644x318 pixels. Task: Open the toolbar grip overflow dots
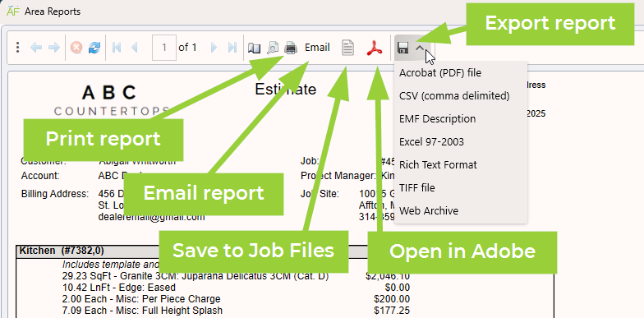click(x=17, y=48)
